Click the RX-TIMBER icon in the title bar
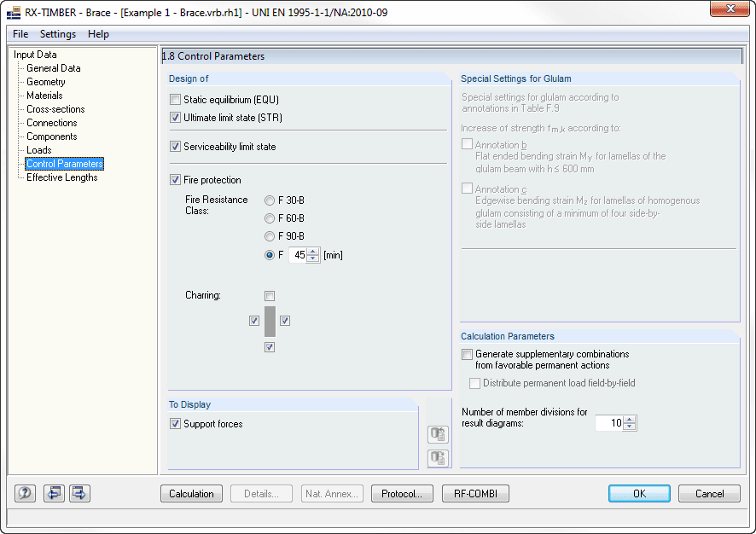This screenshot has height=534, width=756. 12,9
